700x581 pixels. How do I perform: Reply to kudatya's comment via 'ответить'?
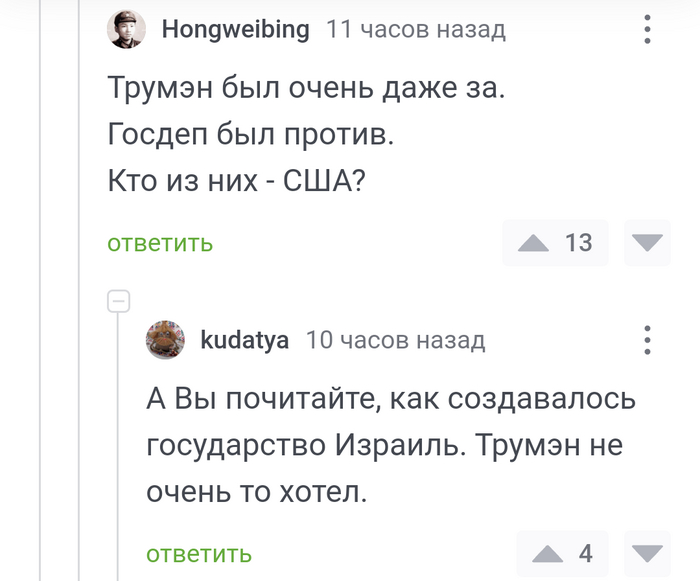[x=199, y=554]
